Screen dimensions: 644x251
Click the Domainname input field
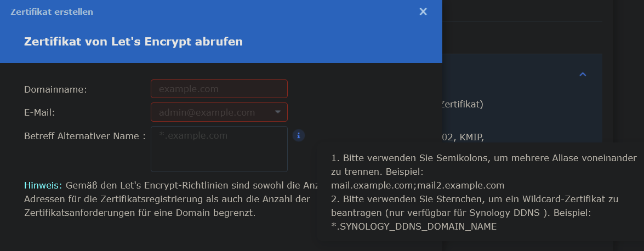tap(219, 89)
